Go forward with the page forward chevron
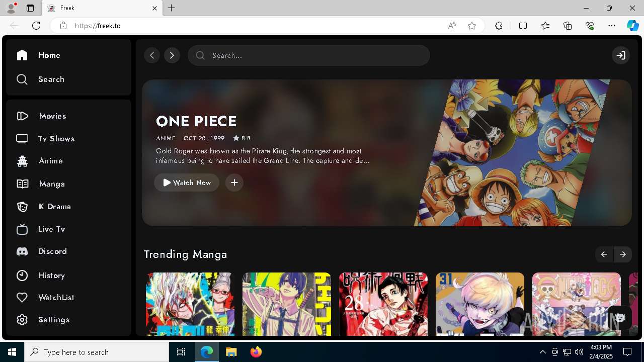Screen dimensions: 644x362 [172, 55]
